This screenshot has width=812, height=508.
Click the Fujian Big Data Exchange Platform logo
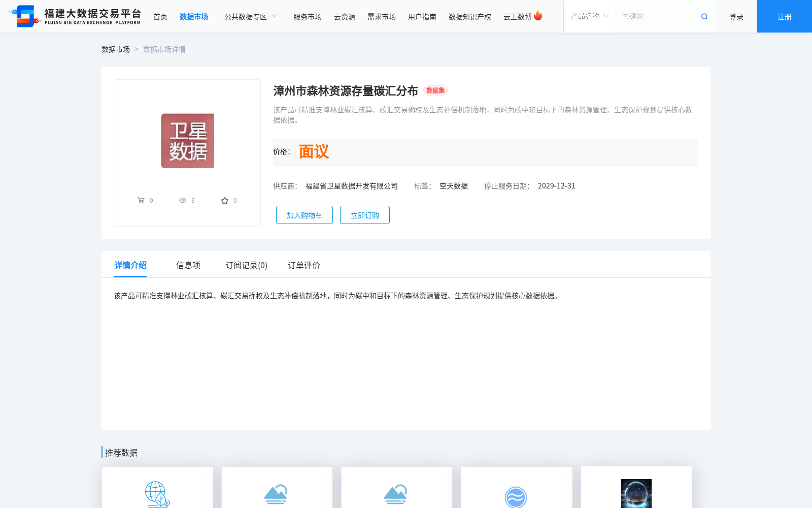coord(75,16)
